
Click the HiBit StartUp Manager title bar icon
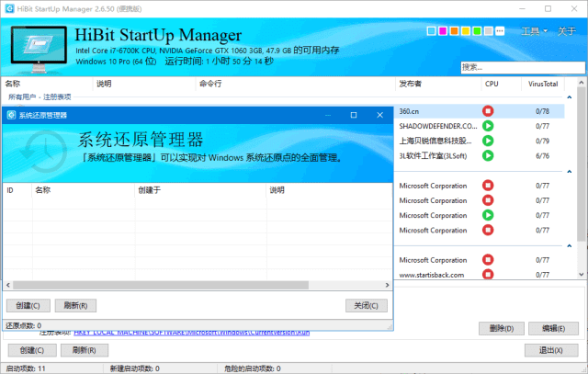click(10, 8)
